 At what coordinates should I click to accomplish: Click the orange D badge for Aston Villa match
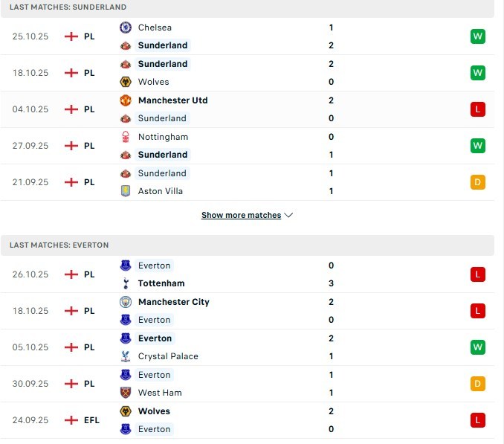(477, 182)
